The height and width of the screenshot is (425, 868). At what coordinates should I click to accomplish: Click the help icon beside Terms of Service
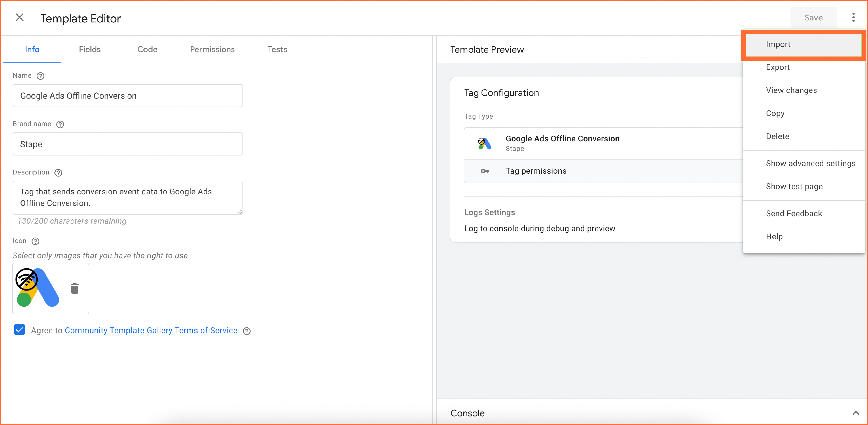[x=247, y=331]
